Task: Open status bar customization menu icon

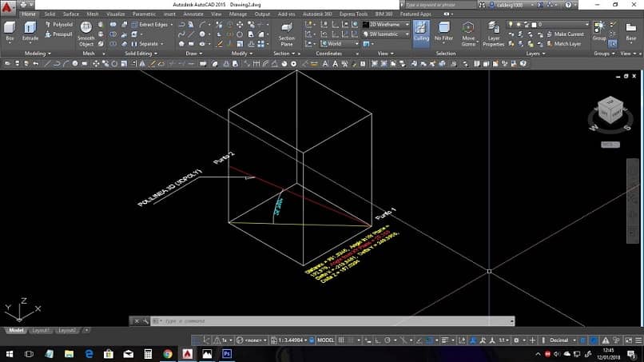Action: [638, 340]
